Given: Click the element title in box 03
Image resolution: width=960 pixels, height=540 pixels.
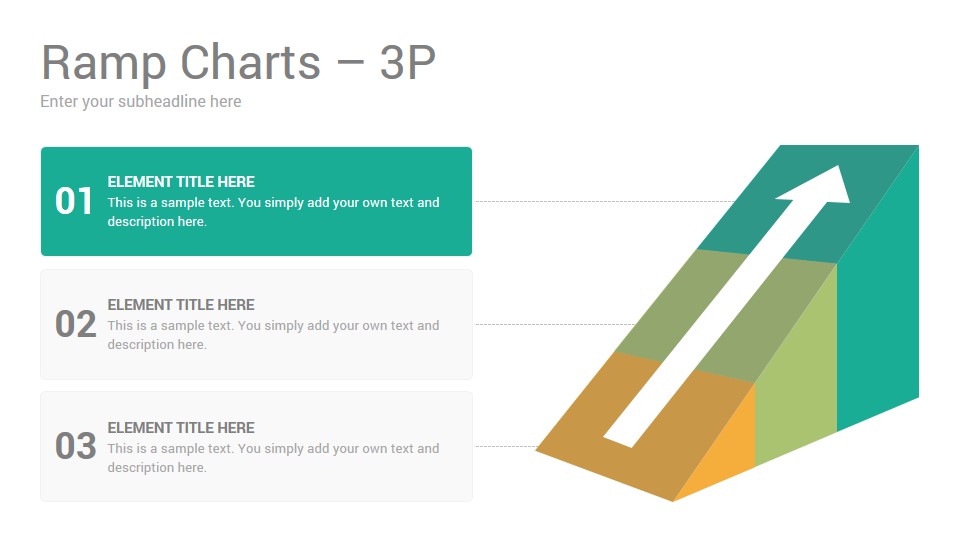Looking at the screenshot, I should 181,428.
